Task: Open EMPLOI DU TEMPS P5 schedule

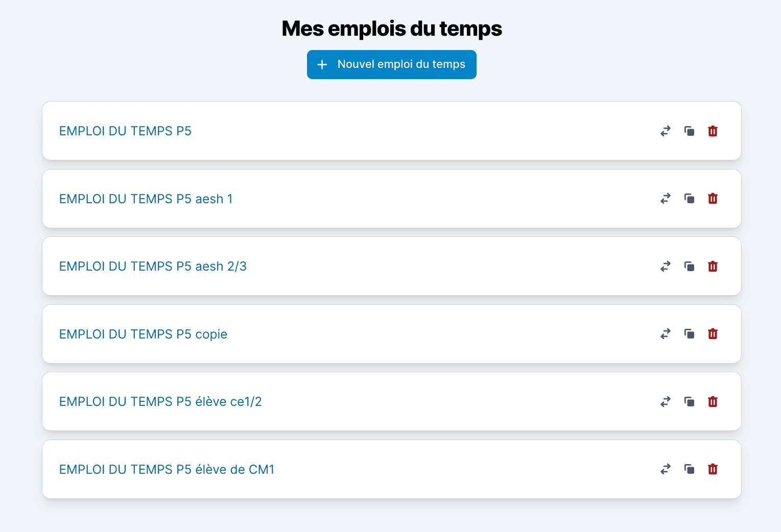Action: coord(125,131)
